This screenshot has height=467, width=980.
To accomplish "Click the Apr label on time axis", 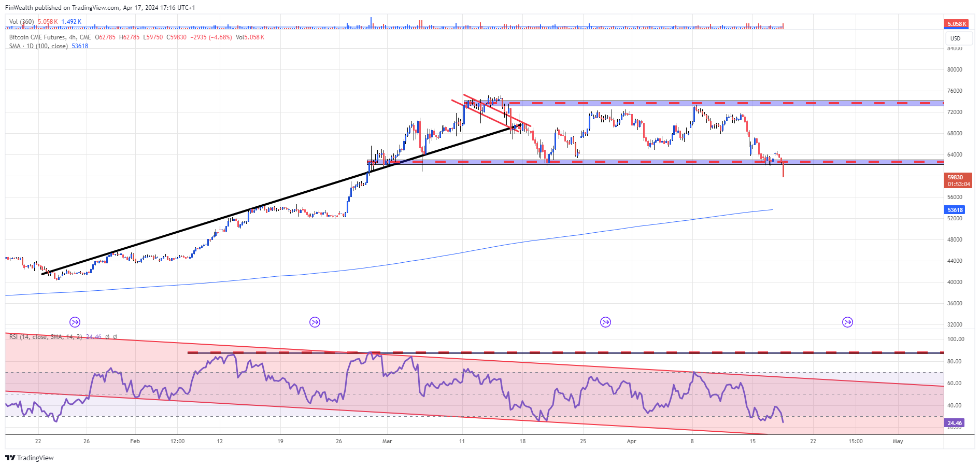I will [631, 441].
